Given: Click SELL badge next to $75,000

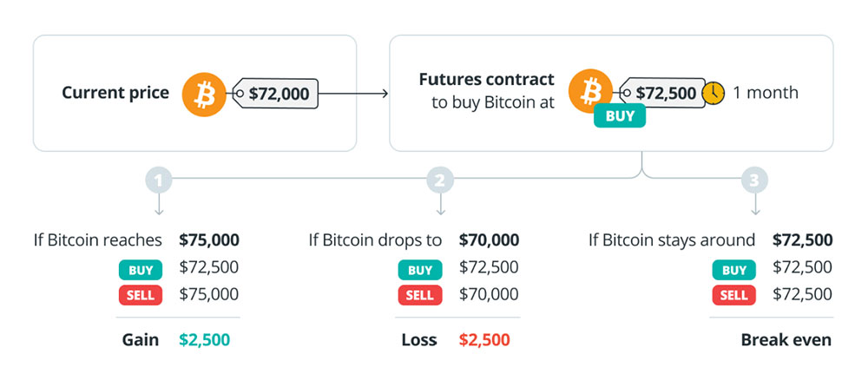Looking at the screenshot, I should pos(140,295).
